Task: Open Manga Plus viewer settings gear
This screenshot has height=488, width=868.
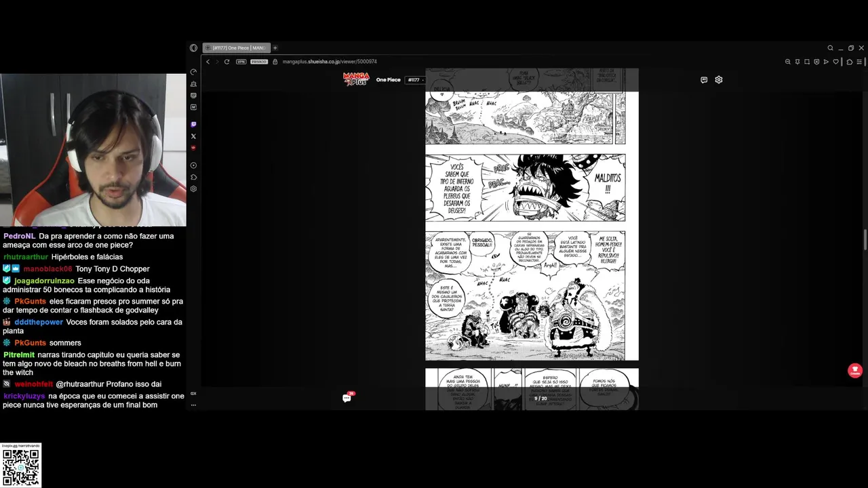Action: (x=719, y=80)
